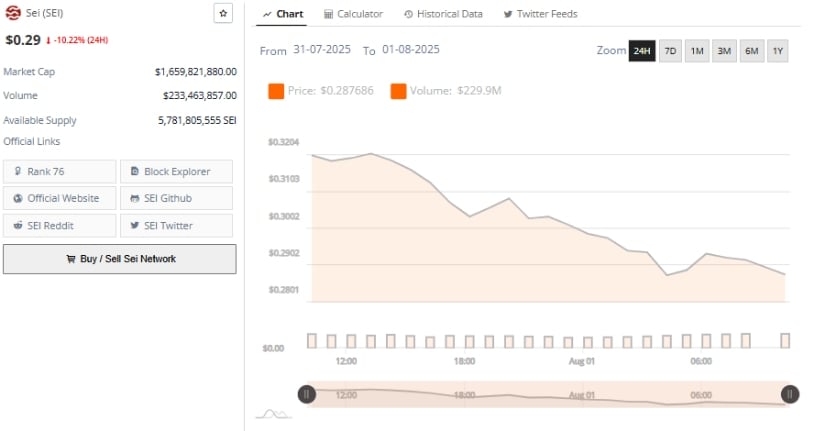This screenshot has width=825, height=431.
Task: Click the left range navigator handle
Action: [x=307, y=394]
